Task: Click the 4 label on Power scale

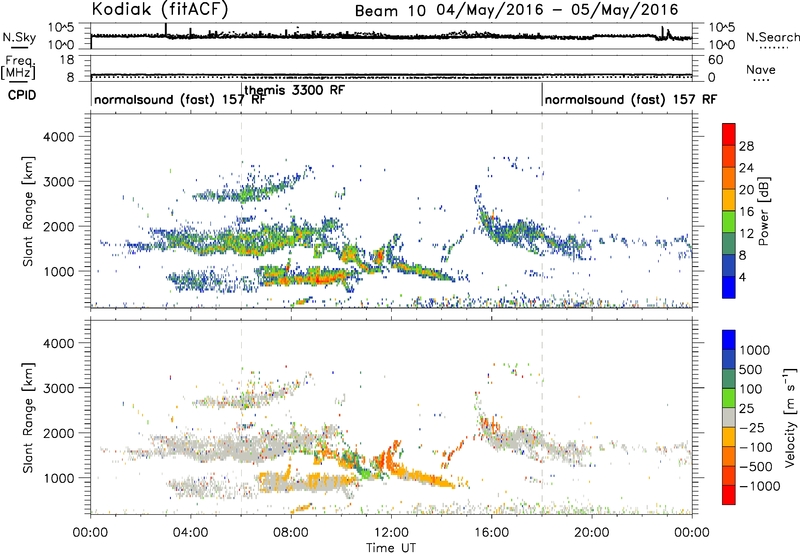Action: (x=742, y=277)
